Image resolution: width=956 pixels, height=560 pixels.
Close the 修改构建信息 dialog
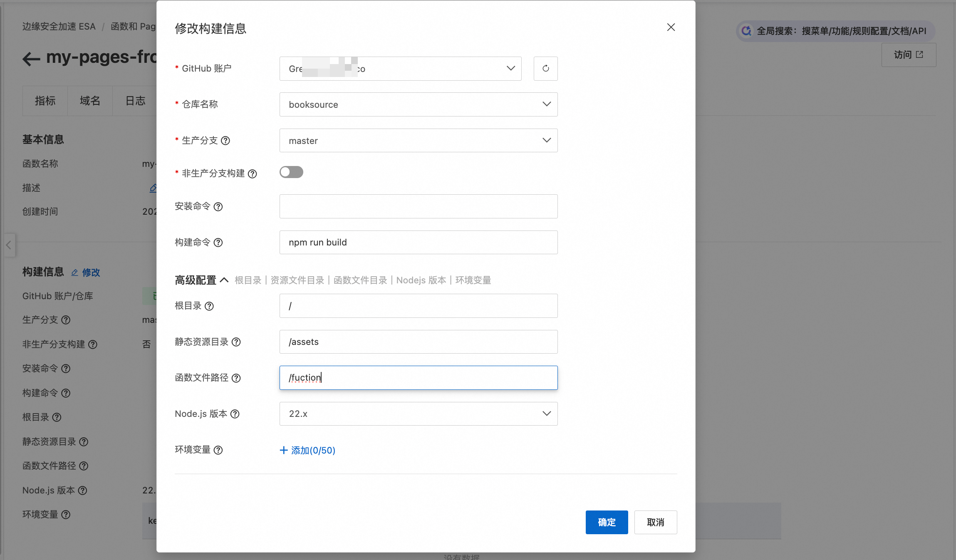tap(671, 27)
